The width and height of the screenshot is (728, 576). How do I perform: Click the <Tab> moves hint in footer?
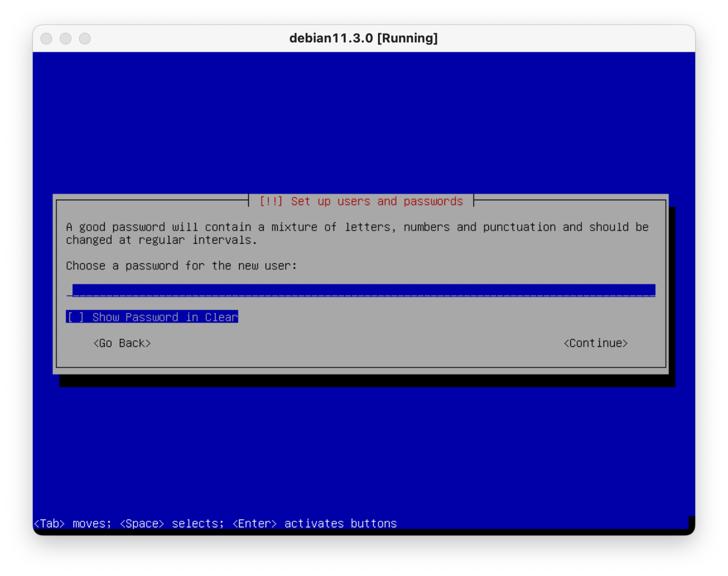tap(72, 523)
